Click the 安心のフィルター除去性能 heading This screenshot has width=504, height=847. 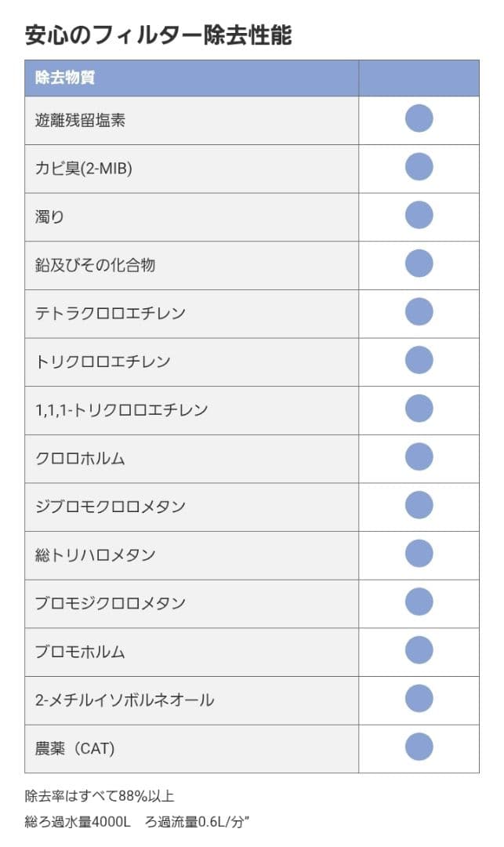point(158,35)
